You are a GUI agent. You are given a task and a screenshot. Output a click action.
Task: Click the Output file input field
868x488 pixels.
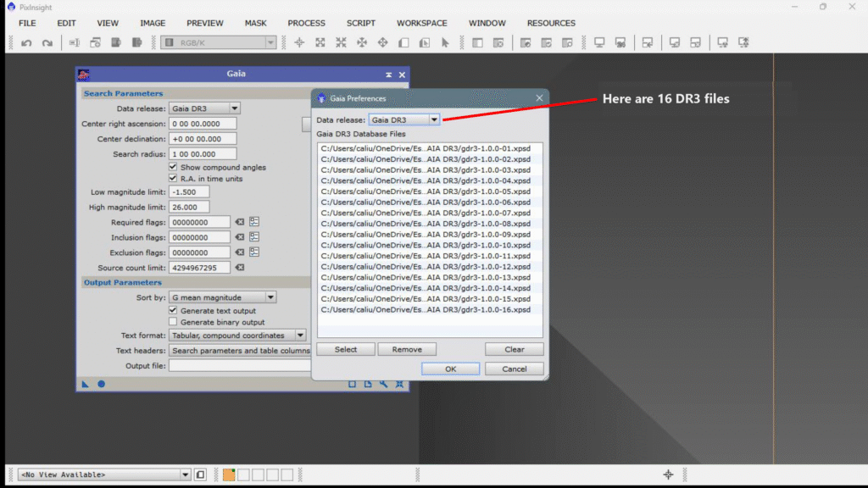click(x=240, y=366)
